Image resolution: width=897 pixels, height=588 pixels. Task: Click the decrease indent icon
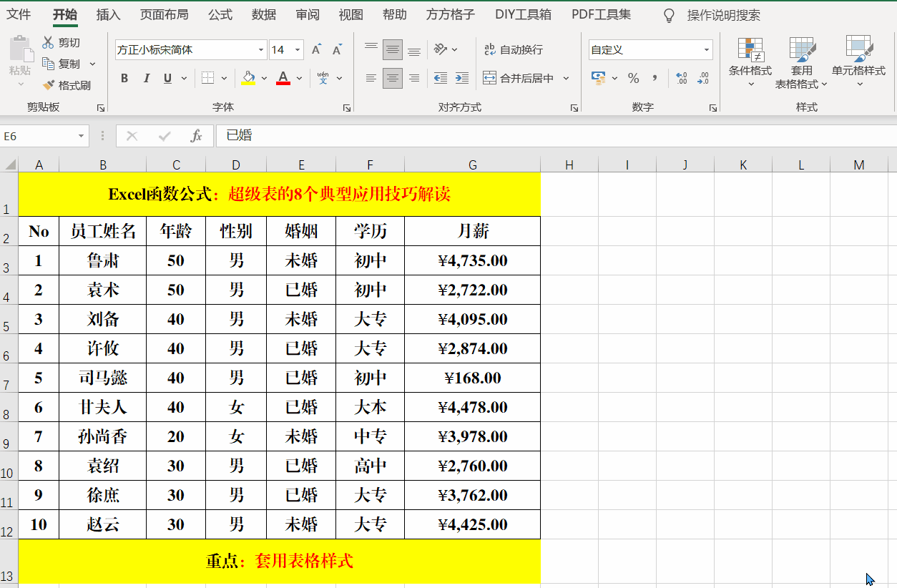pyautogui.click(x=441, y=78)
